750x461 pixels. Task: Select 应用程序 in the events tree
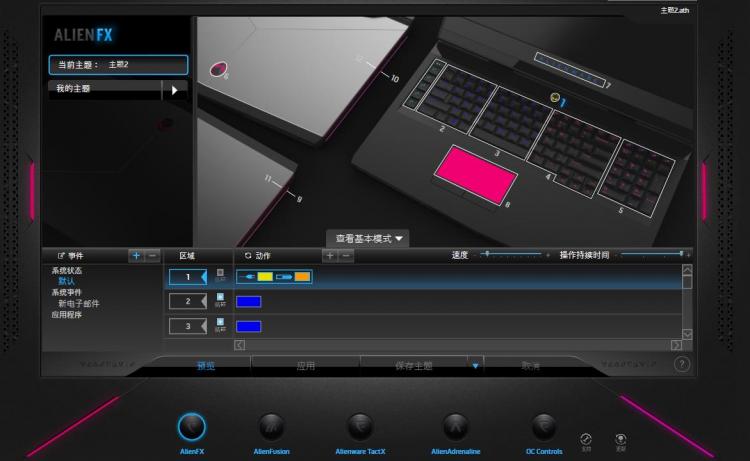tap(66, 315)
